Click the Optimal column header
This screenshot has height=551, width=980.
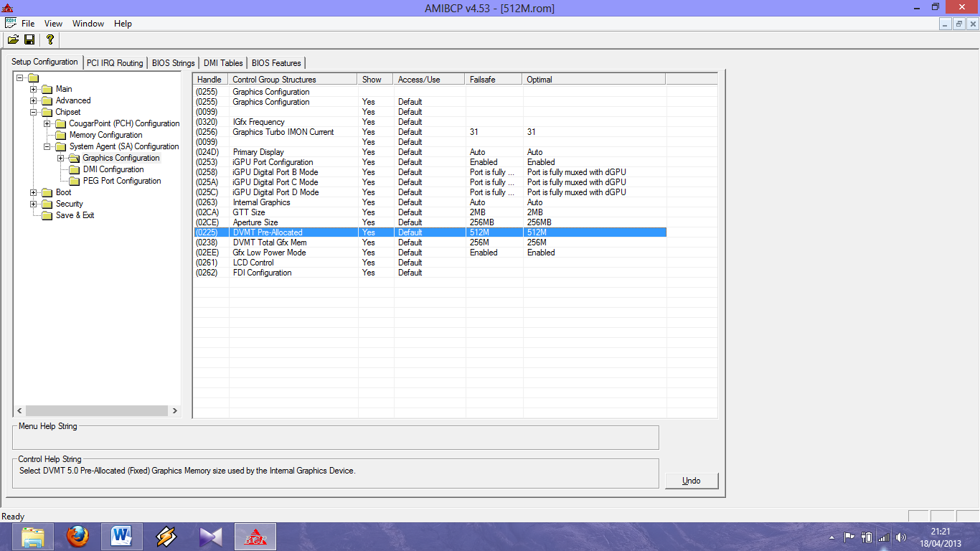[594, 79]
